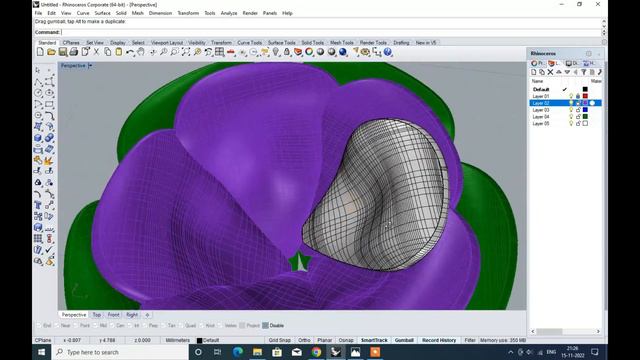Viewport: 640px width, 360px height.
Task: Click New Layer icon in Layers panel
Action: point(533,72)
